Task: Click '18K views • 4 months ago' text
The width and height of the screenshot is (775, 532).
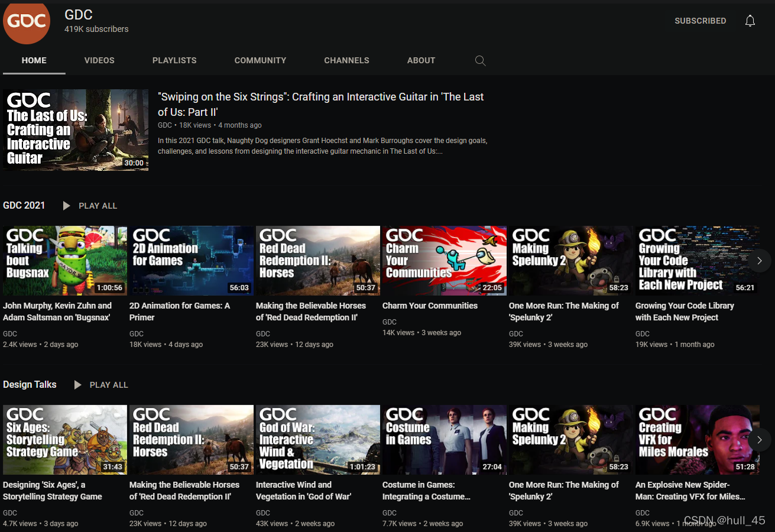Action: (220, 125)
